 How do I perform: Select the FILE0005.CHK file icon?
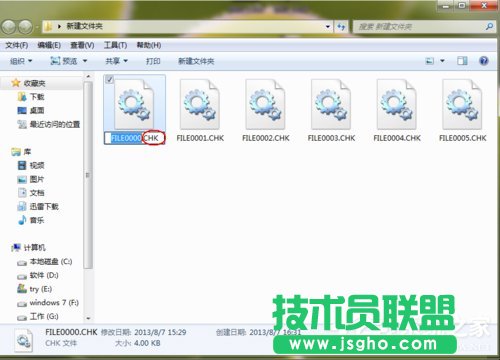point(462,104)
